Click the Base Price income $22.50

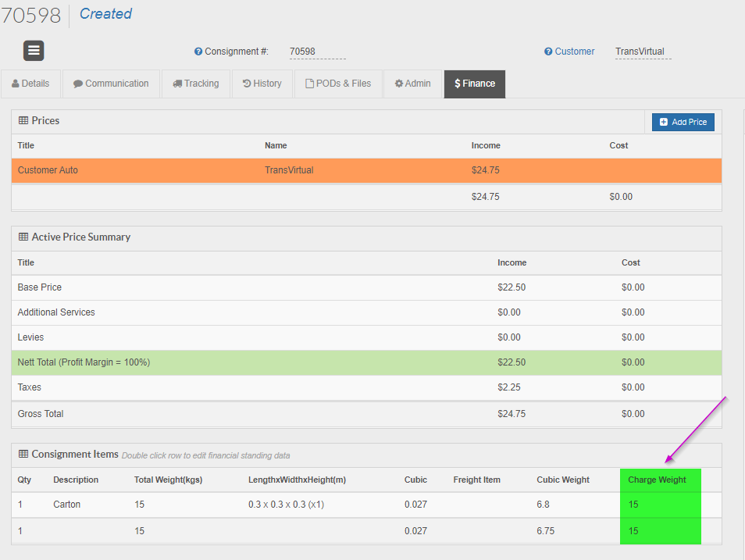(512, 287)
